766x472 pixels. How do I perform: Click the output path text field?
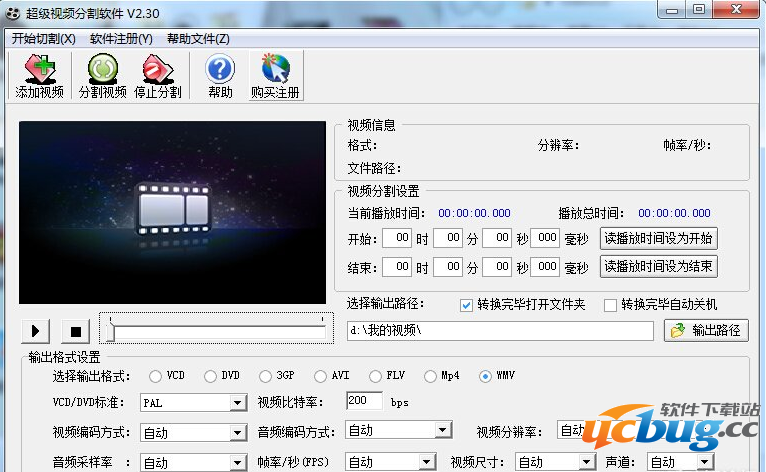pyautogui.click(x=500, y=331)
